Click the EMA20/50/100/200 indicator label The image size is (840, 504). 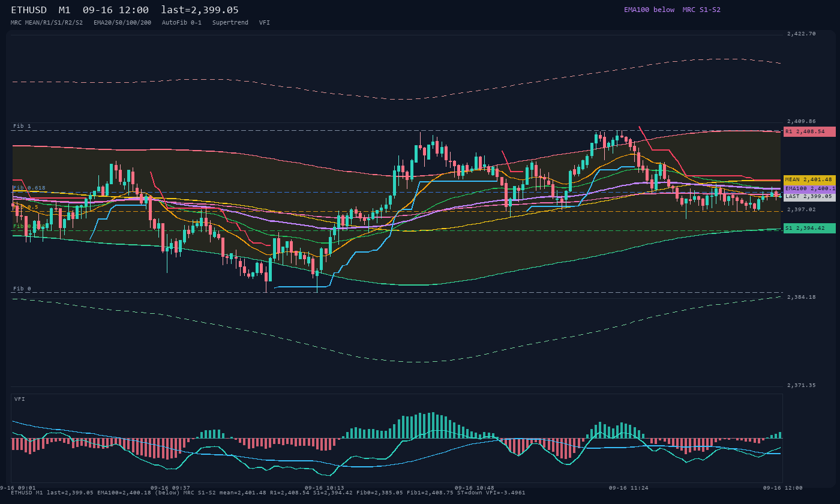(122, 22)
